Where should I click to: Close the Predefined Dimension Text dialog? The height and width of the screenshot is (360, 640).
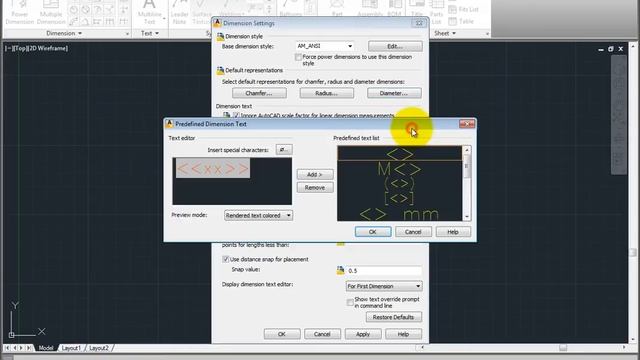tap(467, 124)
